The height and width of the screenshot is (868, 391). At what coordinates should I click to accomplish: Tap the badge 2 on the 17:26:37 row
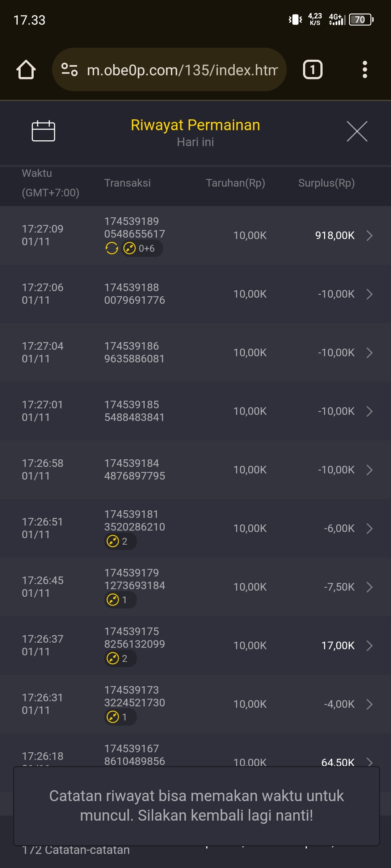119,659
